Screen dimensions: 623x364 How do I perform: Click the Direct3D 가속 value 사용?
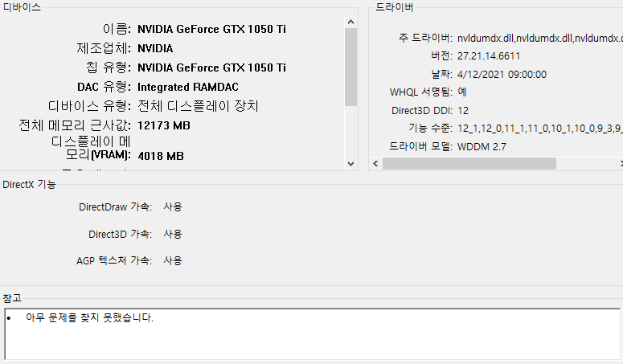[173, 234]
